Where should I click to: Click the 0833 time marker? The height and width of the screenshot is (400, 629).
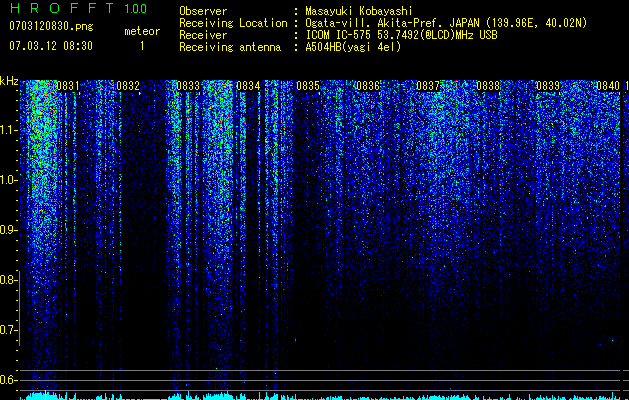[188, 86]
